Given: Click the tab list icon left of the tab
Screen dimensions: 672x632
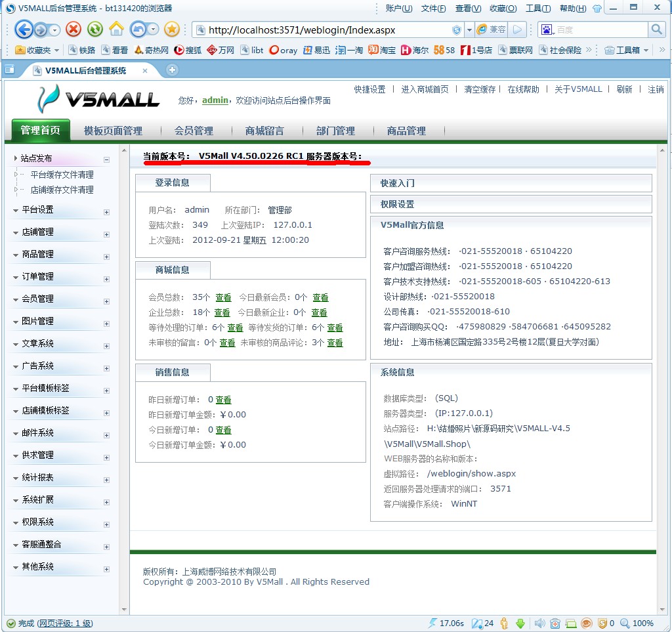Looking at the screenshot, I should 9,70.
